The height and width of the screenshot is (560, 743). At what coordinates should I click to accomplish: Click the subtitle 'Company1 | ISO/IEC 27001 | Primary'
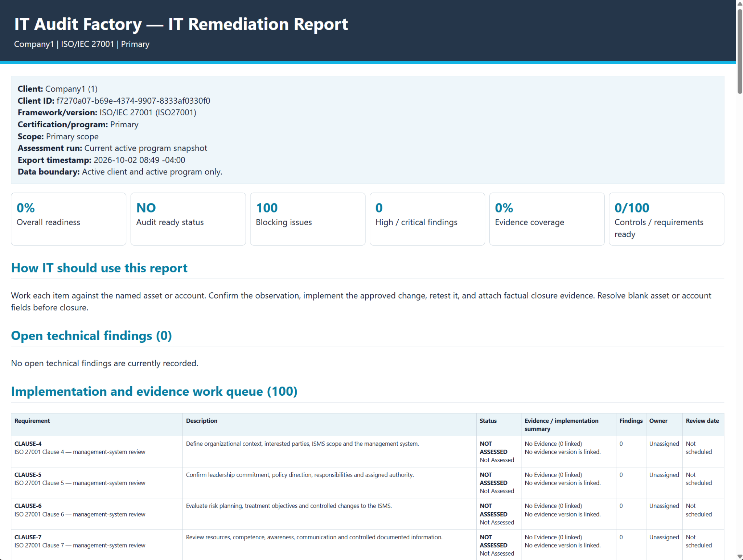82,44
